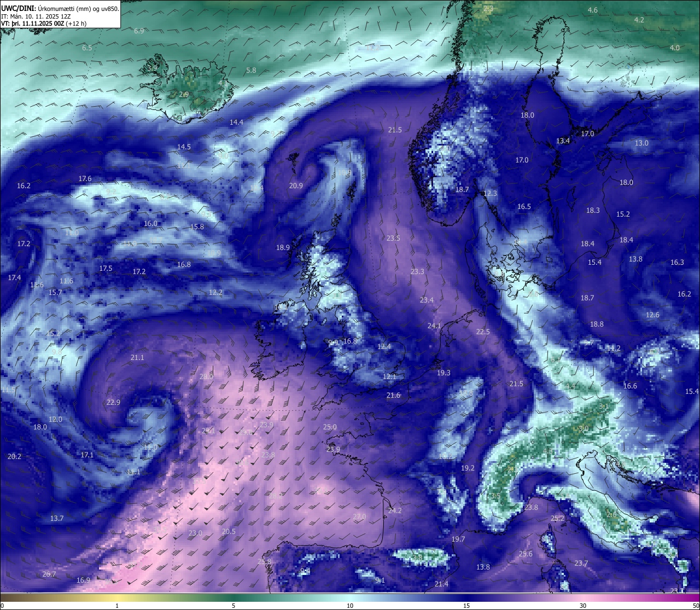700x610 pixels.
Task: Click the 17.1 value label
Action: pyautogui.click(x=87, y=455)
